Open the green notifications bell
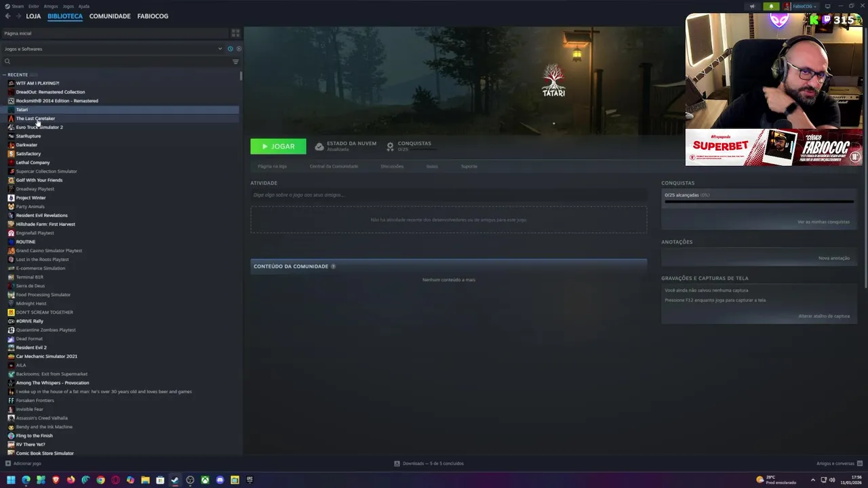This screenshot has width=868, height=488. [771, 6]
